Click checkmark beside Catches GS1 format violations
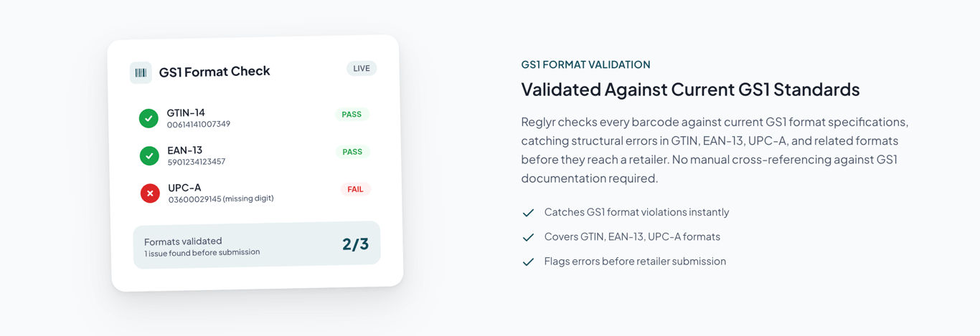Image resolution: width=980 pixels, height=336 pixels. 528,213
